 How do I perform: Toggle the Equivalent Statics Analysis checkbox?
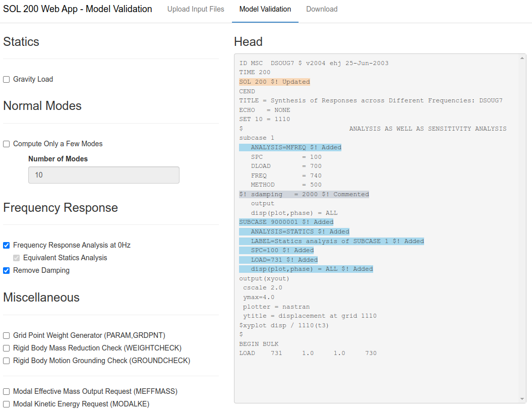(x=16, y=258)
